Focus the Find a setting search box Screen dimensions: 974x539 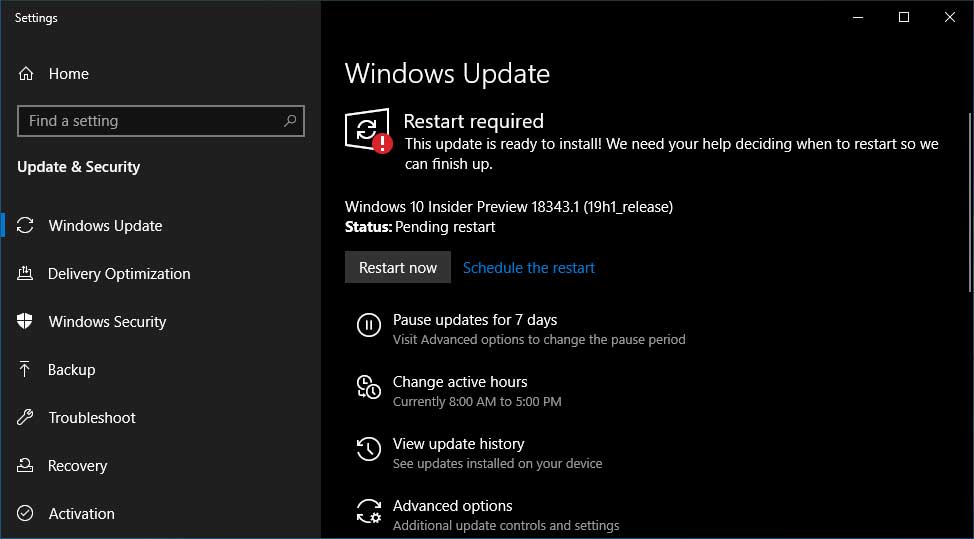(161, 121)
